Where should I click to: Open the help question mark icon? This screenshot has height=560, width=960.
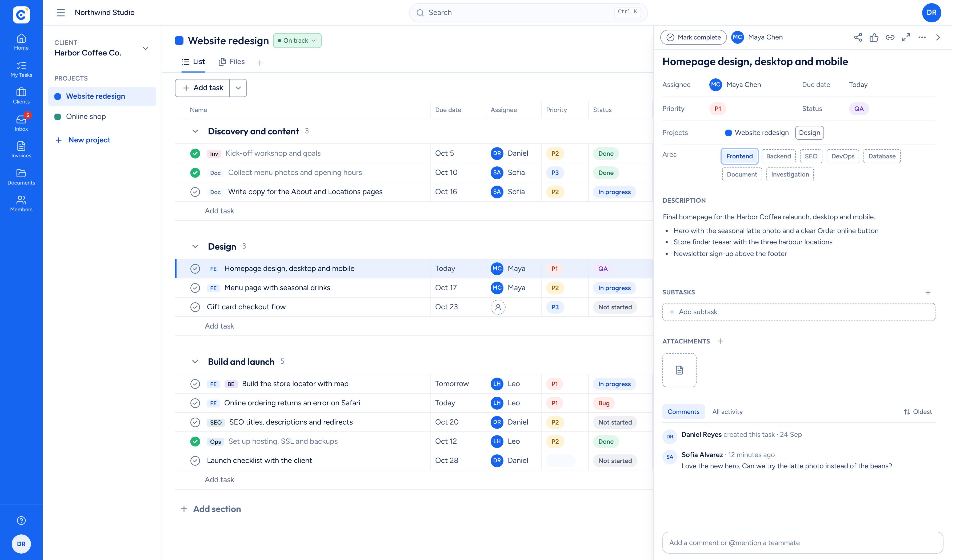21,520
